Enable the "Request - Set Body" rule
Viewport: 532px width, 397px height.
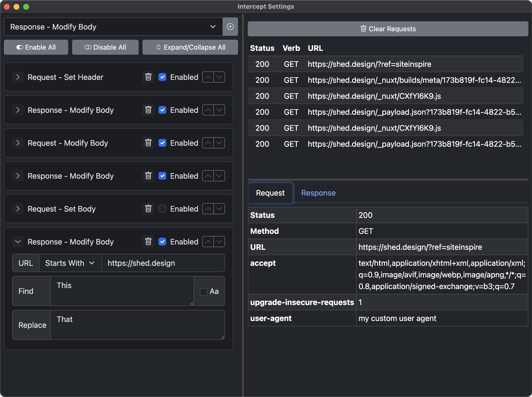tap(162, 209)
